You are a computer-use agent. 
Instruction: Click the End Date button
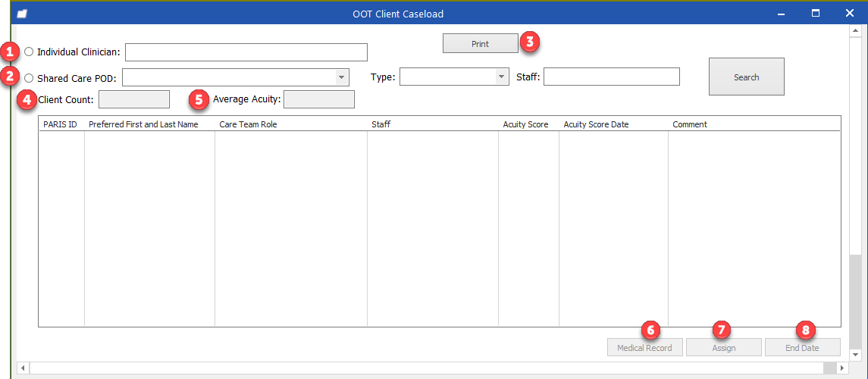click(802, 348)
